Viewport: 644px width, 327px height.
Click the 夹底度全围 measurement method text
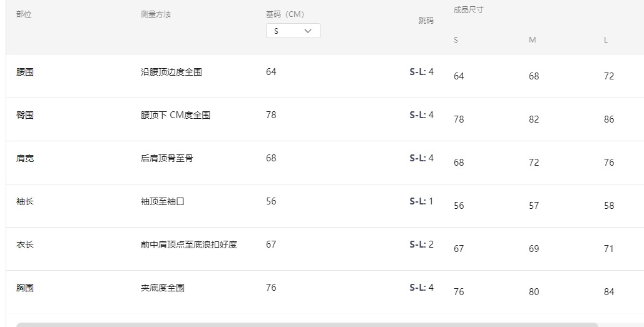pos(163,288)
